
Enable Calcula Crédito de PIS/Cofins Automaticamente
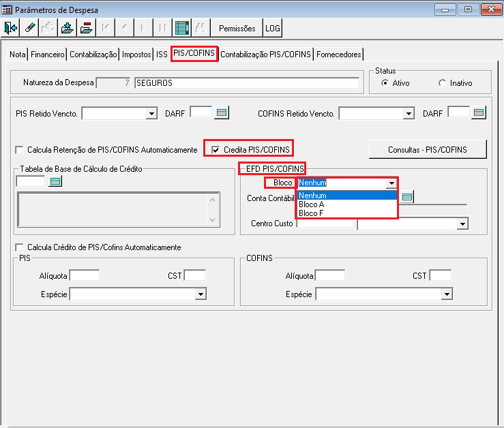click(20, 247)
